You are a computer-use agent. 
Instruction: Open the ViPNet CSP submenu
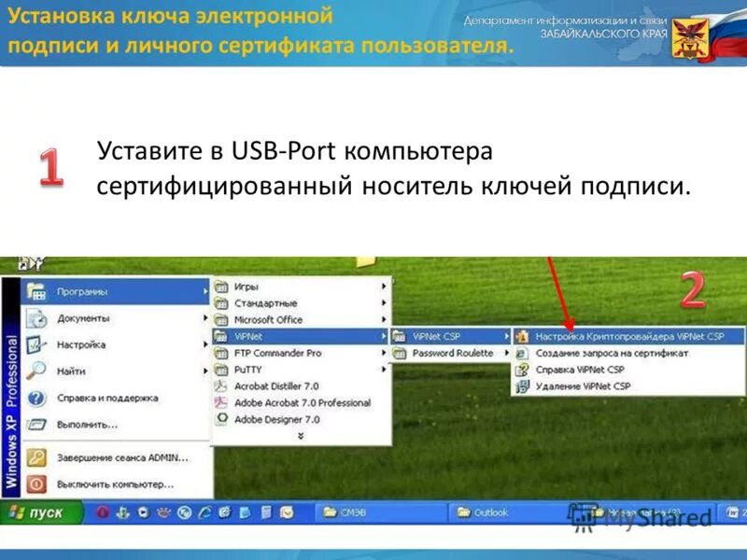[451, 337]
